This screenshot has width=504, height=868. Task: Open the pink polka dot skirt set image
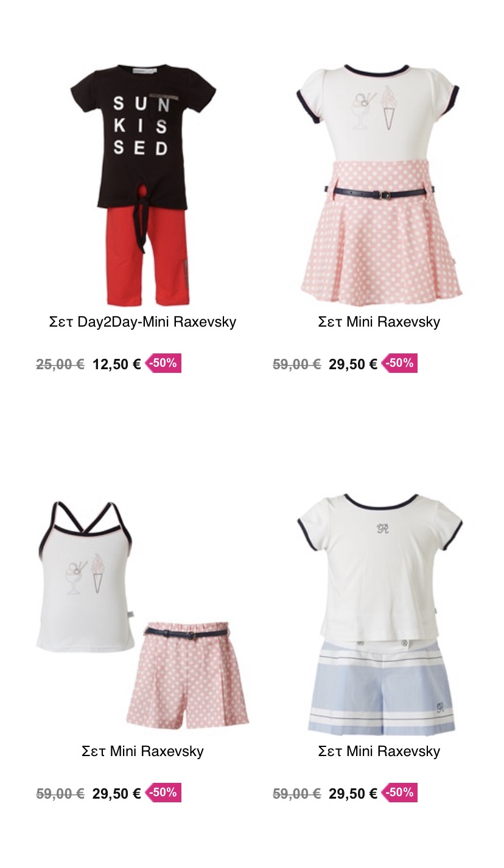(379, 184)
